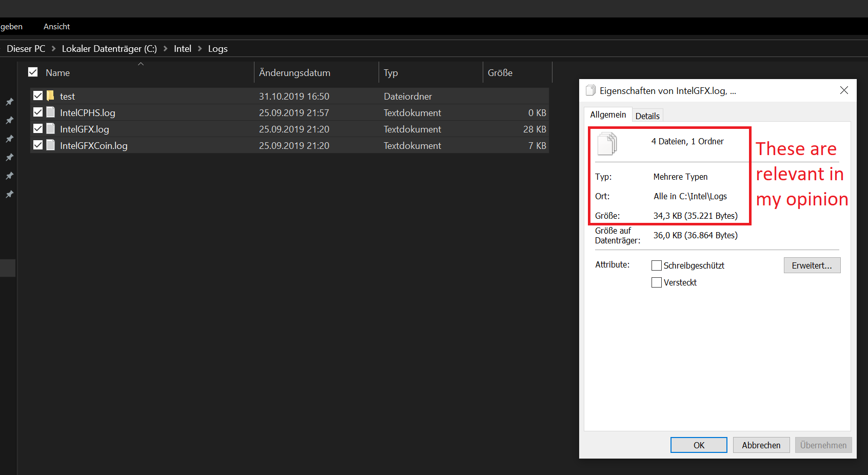
Task: Click the title bar document icon in Properties
Action: tap(590, 90)
